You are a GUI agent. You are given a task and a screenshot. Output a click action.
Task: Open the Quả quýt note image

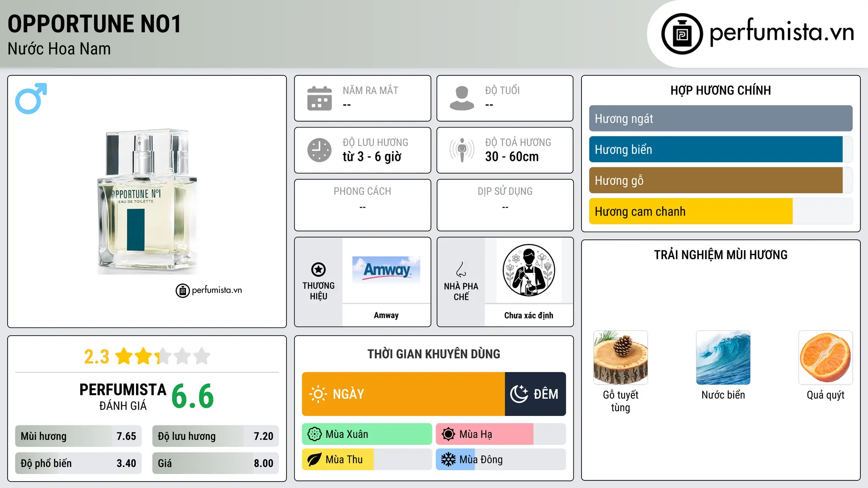(x=826, y=358)
